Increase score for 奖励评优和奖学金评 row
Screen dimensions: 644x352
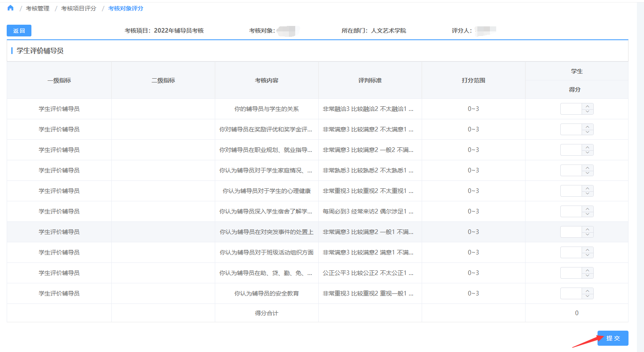(x=587, y=127)
